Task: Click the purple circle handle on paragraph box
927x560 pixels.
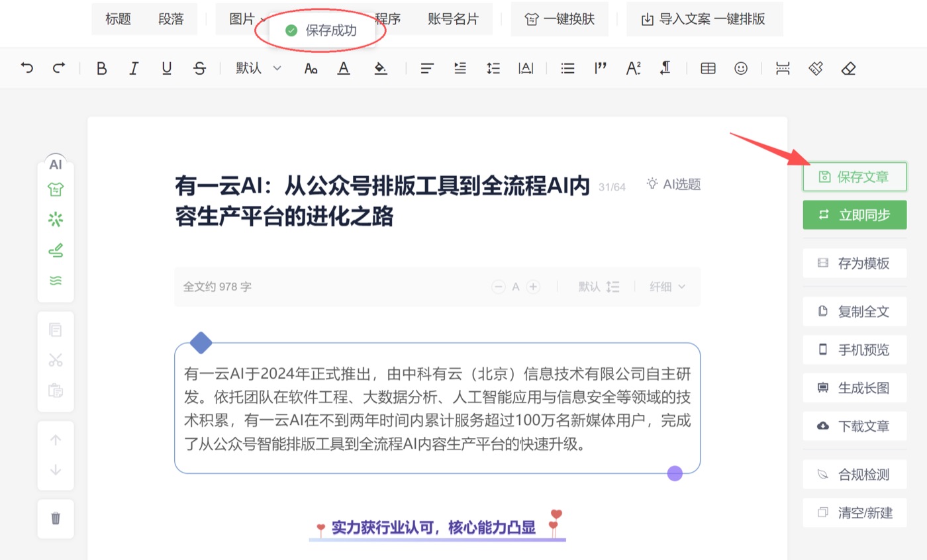Action: pos(675,473)
